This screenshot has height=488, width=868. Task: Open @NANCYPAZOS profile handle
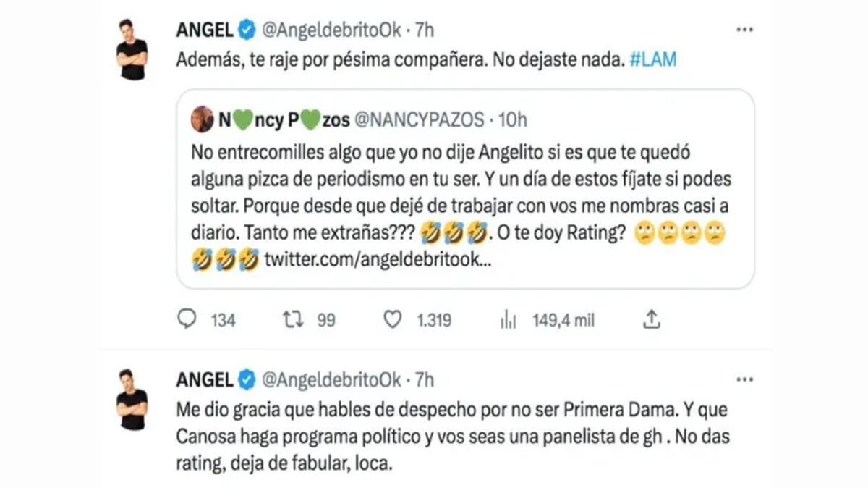412,119
